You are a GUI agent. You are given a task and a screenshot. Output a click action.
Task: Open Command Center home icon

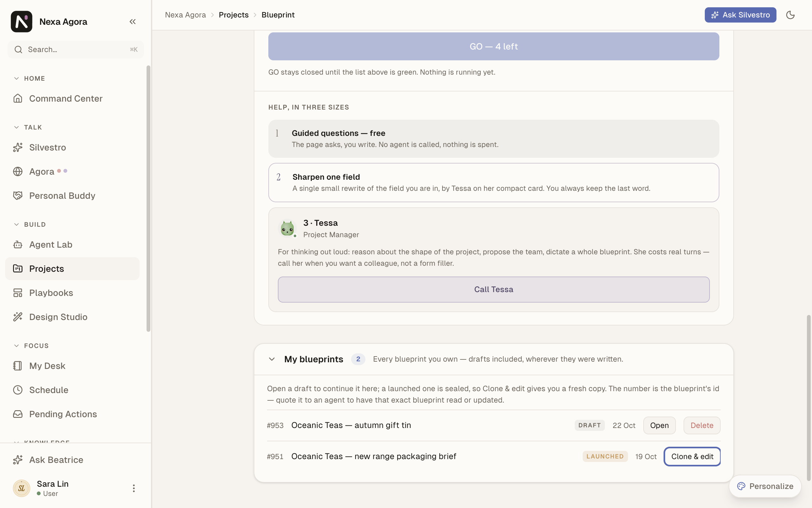click(18, 98)
